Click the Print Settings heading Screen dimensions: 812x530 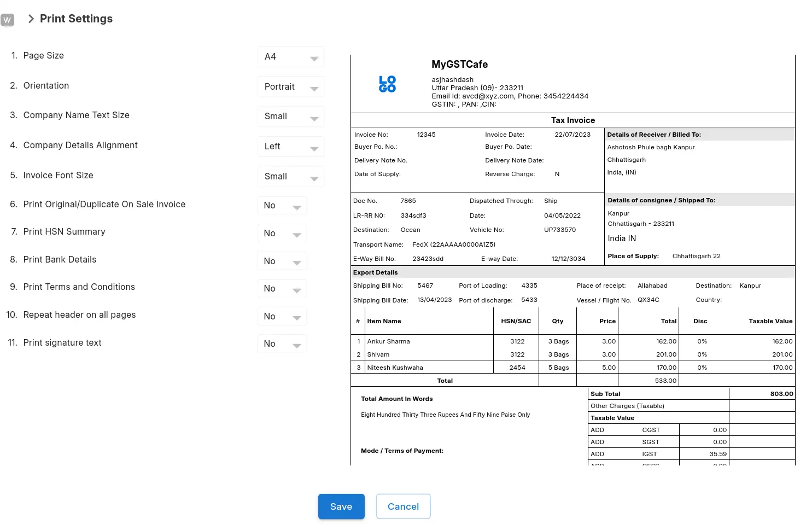[76, 19]
